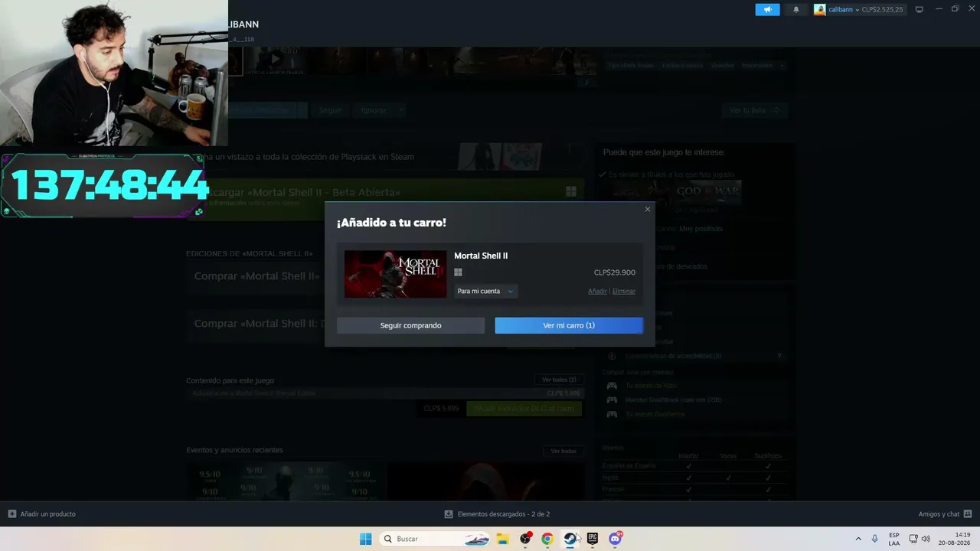Switch to Big Picture mode icon

(920, 9)
